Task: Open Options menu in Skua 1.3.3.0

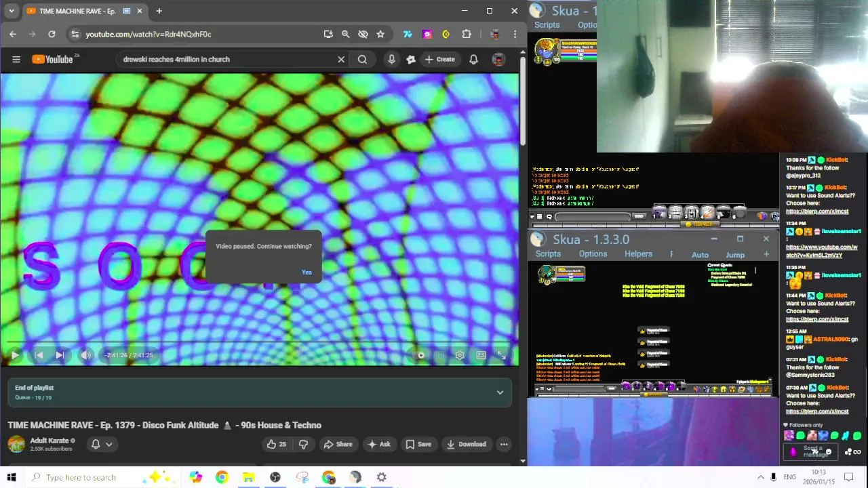Action: tap(593, 253)
